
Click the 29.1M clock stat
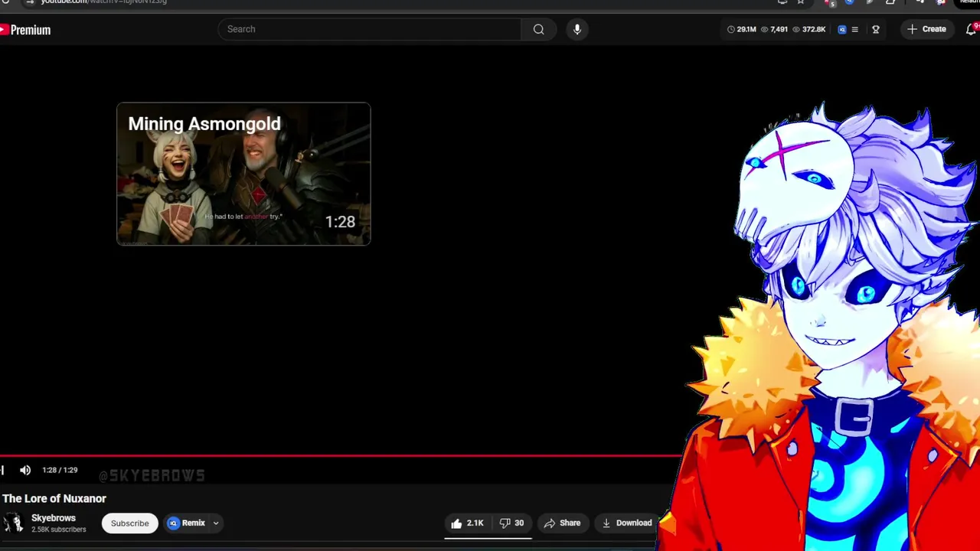click(742, 29)
